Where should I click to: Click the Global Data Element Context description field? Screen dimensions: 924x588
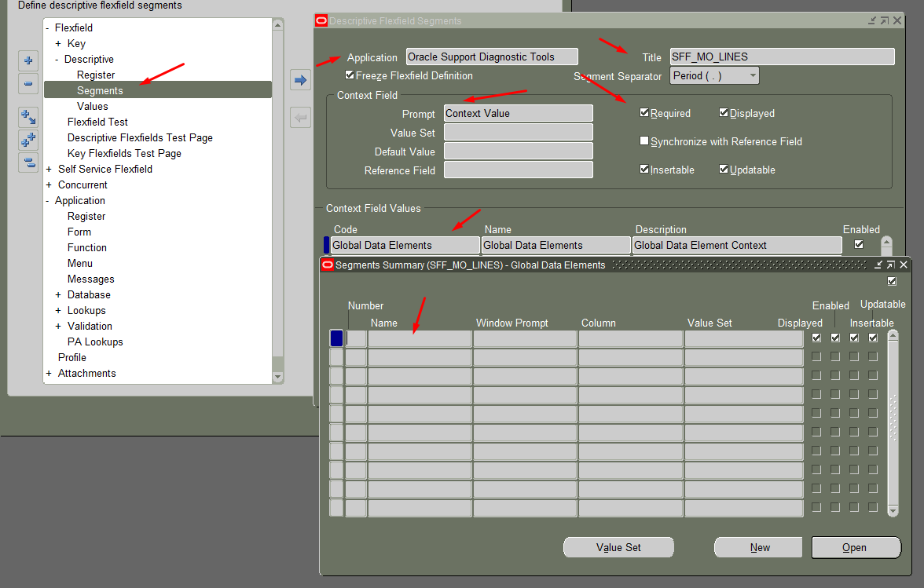[737, 245]
